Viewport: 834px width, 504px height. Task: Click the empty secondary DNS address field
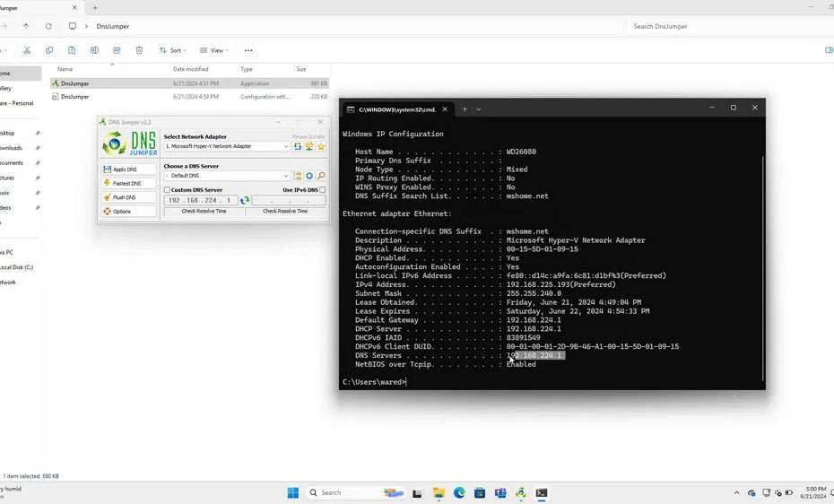click(x=288, y=200)
